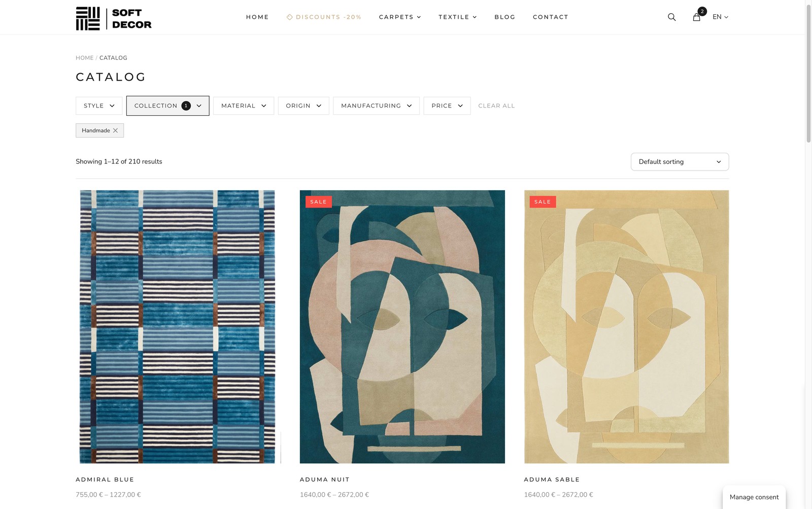
Task: Open the shopping cart bag icon
Action: point(697,17)
